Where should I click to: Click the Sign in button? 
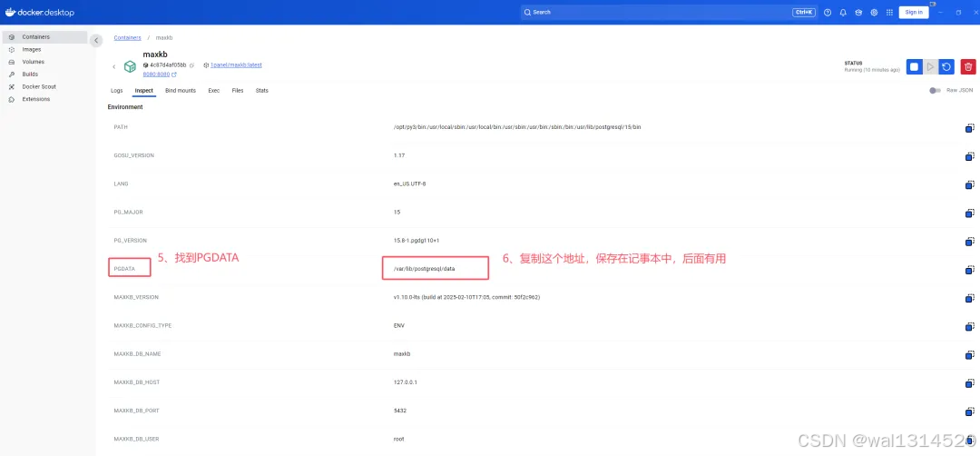tap(913, 13)
